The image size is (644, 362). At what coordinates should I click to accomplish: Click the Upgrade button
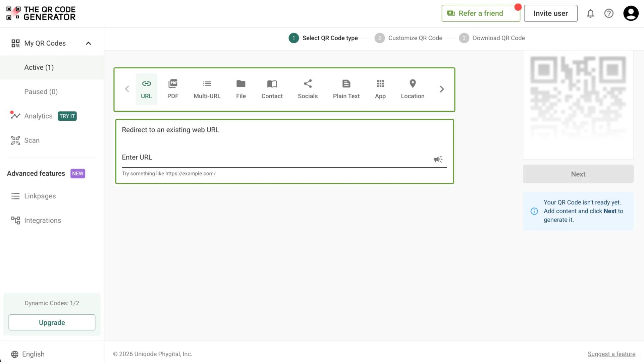pyautogui.click(x=52, y=322)
